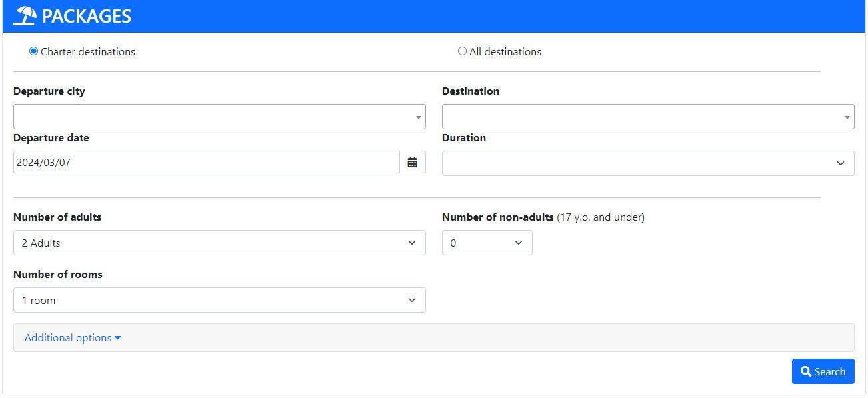868x398 pixels.
Task: Click the All destinations label text
Action: (x=505, y=52)
